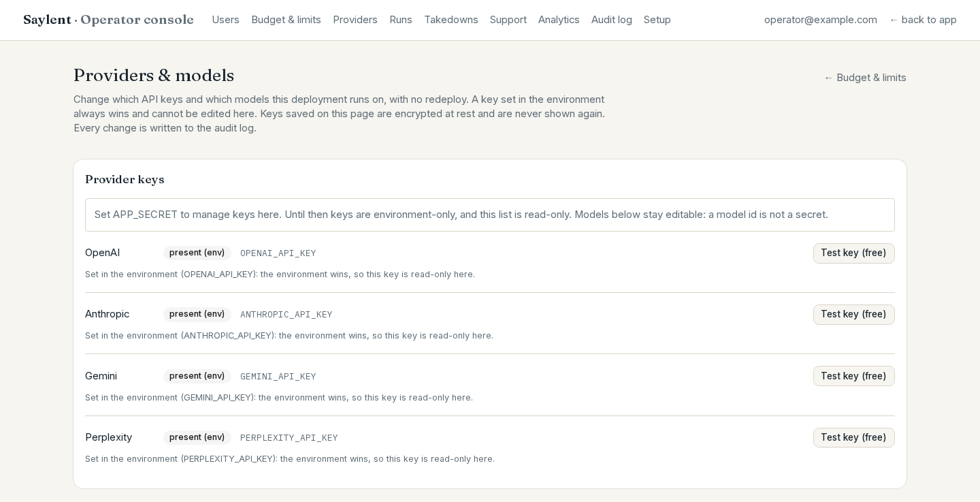Click the page description about changing API keys
Screen dimensions: 980x502
pyautogui.click(x=340, y=114)
